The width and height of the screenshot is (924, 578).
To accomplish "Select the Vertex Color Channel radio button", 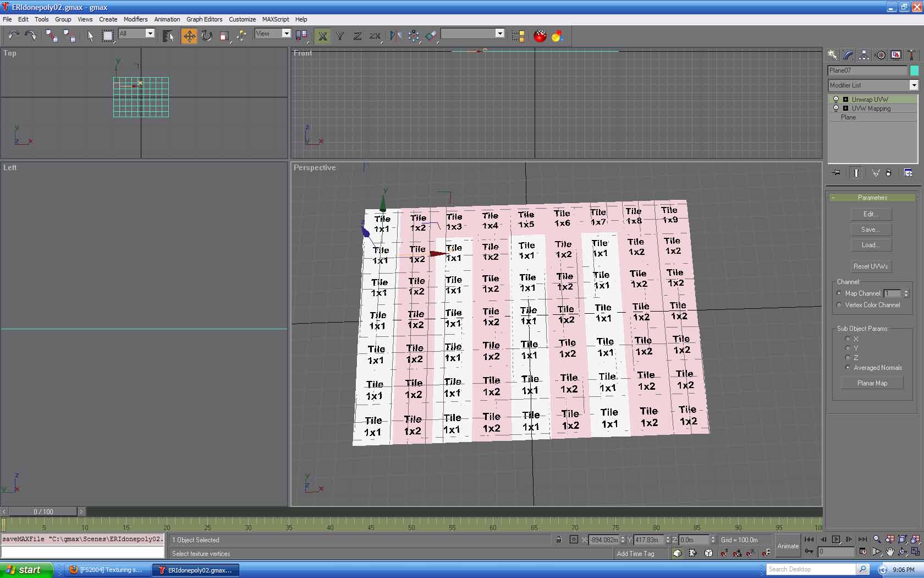I will [839, 305].
